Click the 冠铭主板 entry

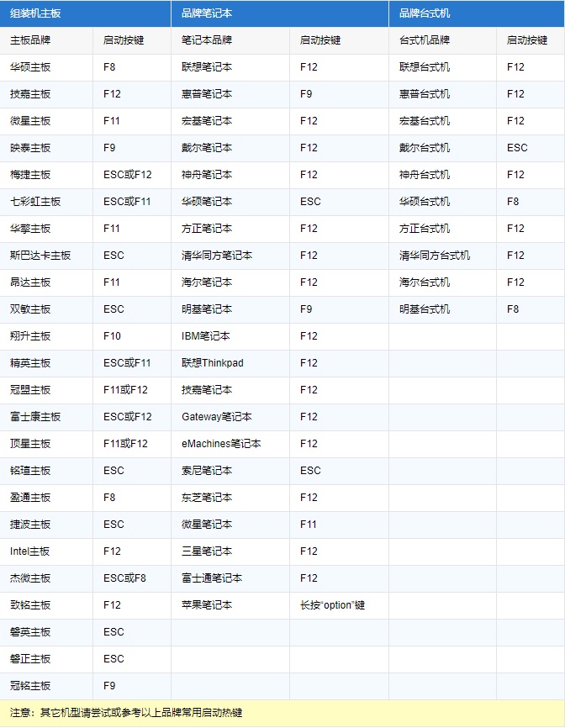[x=30, y=686]
